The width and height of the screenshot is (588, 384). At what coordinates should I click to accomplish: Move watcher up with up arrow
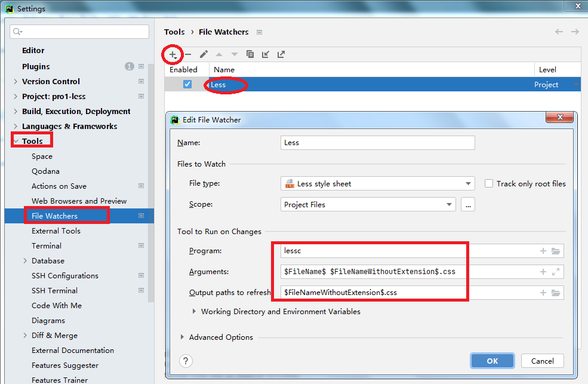pos(219,55)
